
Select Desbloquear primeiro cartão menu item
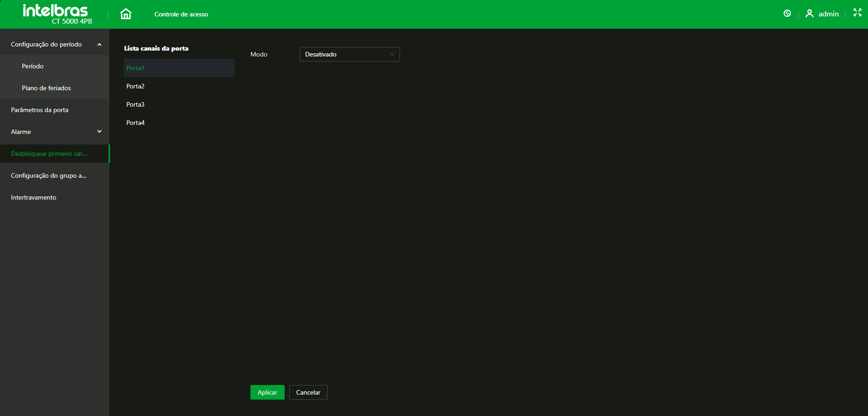[49, 154]
